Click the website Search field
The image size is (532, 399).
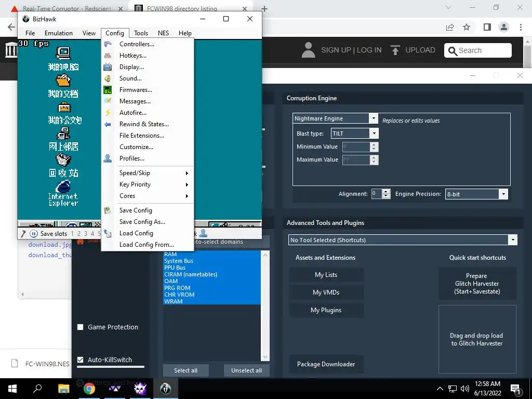tap(478, 50)
